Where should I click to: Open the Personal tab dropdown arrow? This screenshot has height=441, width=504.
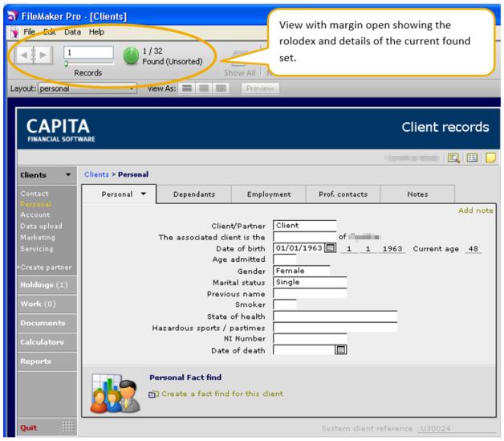[x=144, y=194]
